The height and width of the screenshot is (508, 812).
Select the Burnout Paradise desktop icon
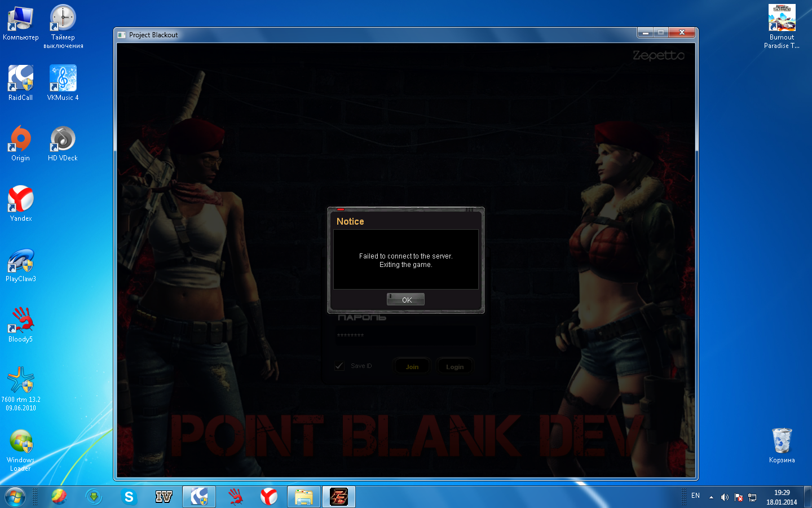(x=782, y=27)
